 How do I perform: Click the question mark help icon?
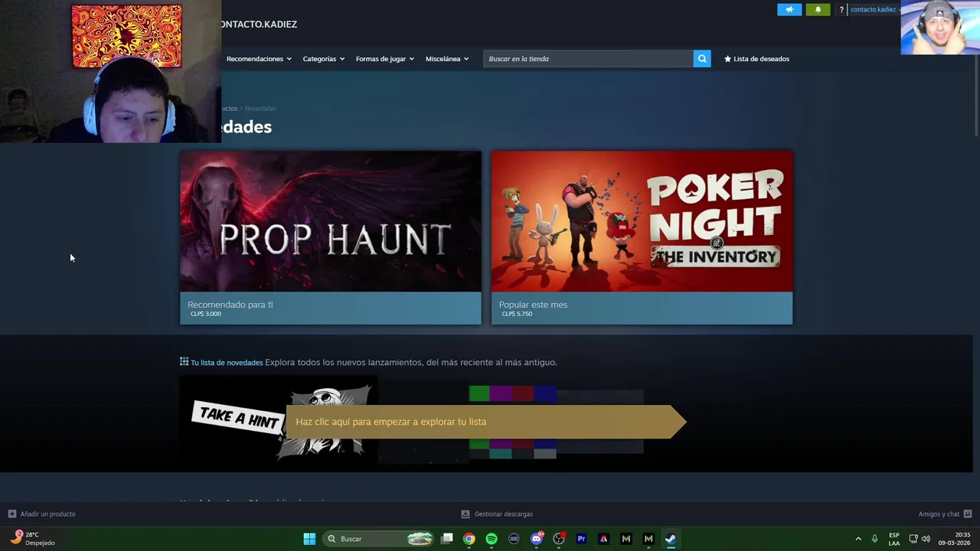pos(841,10)
